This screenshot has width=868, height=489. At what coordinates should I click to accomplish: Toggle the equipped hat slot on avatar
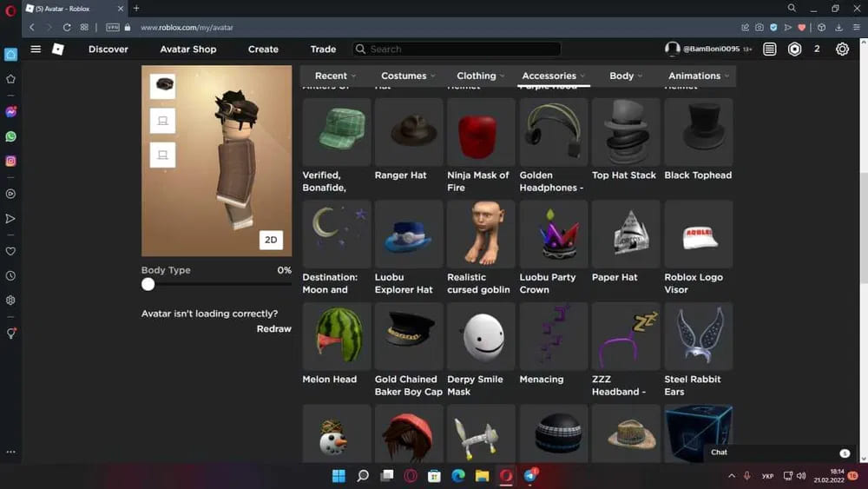(162, 85)
